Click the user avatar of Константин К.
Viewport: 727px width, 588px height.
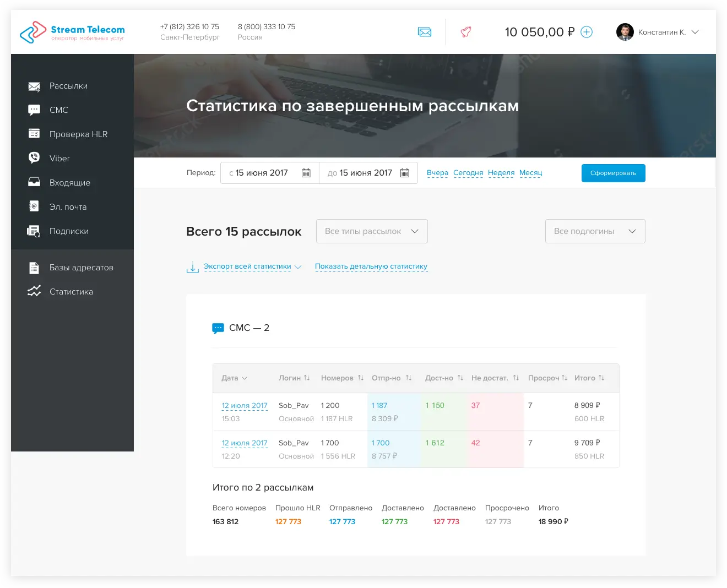[x=625, y=32]
